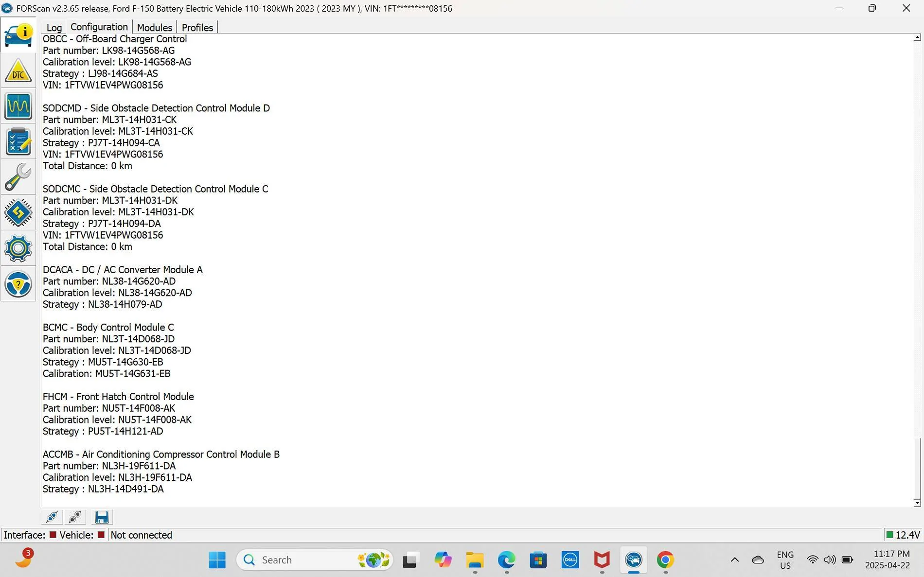Click the OneDrive cloud tray icon
The width and height of the screenshot is (924, 577).
(x=758, y=560)
